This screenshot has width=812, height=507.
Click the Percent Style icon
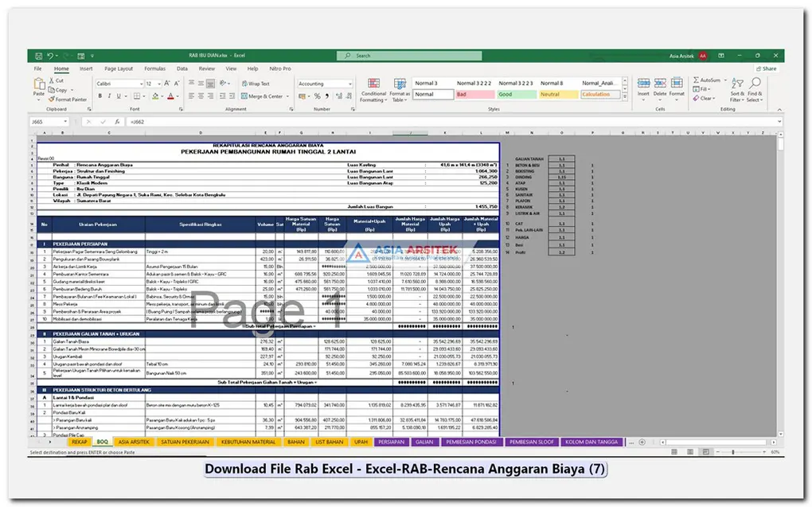pos(317,96)
